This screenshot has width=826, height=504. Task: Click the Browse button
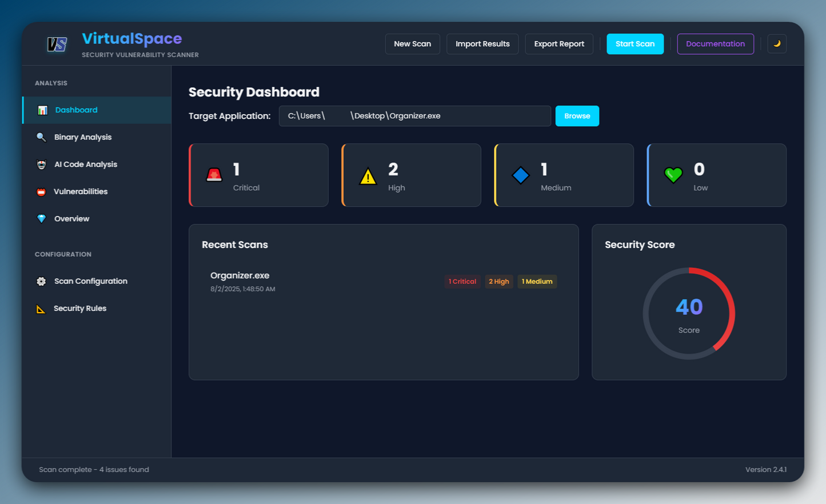tap(577, 116)
